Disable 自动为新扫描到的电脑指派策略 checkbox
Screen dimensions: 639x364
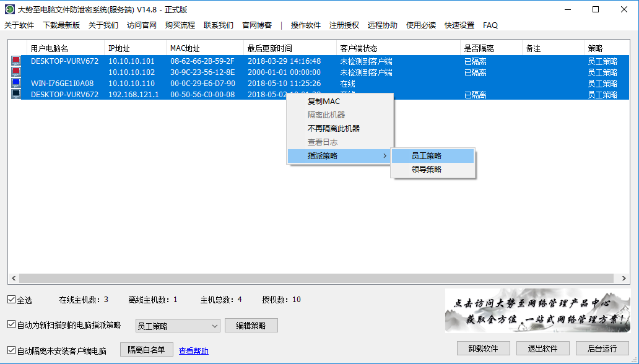pyautogui.click(x=12, y=325)
